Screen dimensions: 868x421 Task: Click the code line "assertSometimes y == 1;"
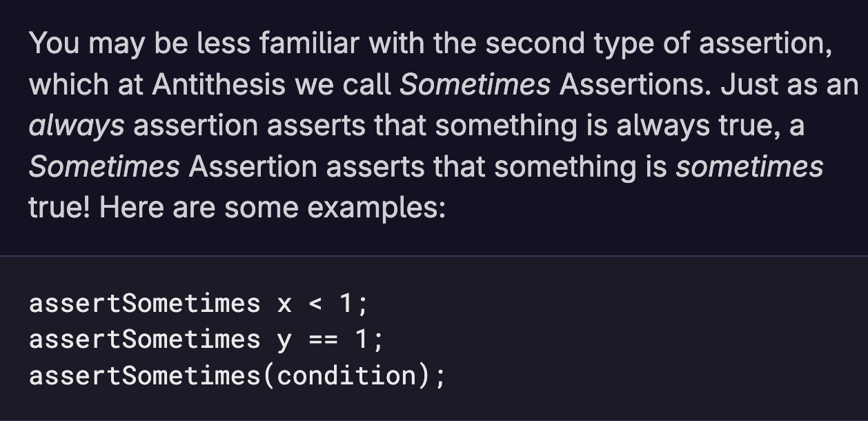tap(206, 340)
